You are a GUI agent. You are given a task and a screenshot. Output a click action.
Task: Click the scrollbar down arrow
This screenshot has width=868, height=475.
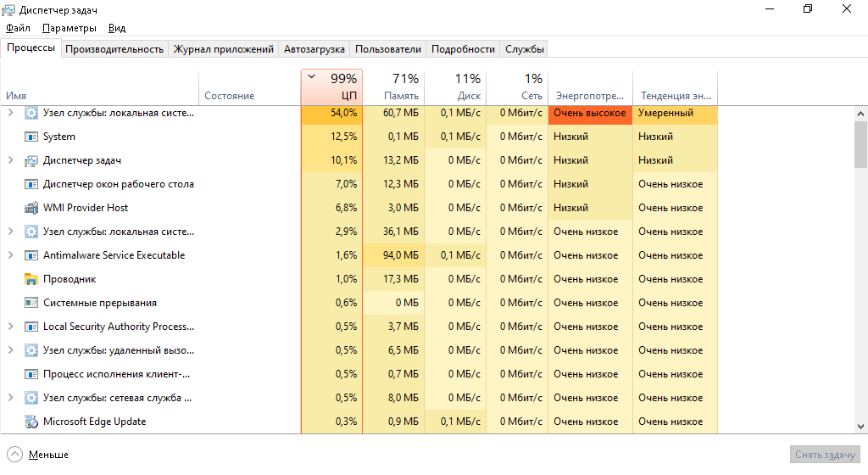[860, 427]
